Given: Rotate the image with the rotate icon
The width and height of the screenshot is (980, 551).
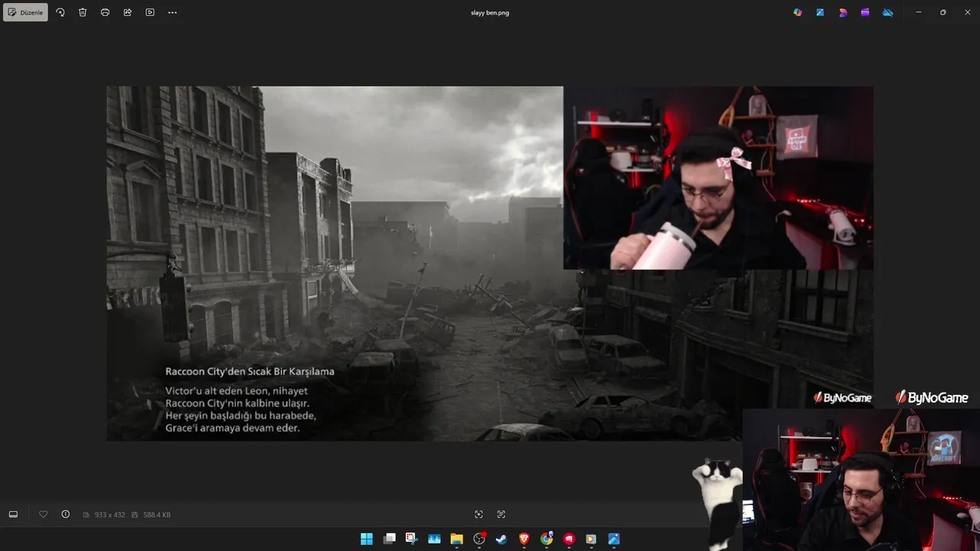Looking at the screenshot, I should coord(60,12).
